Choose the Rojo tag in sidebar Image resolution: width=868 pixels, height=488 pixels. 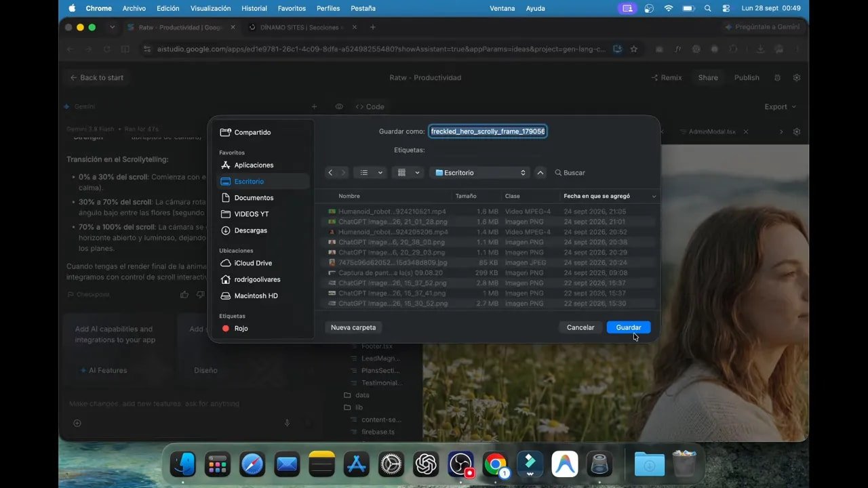[x=241, y=328]
